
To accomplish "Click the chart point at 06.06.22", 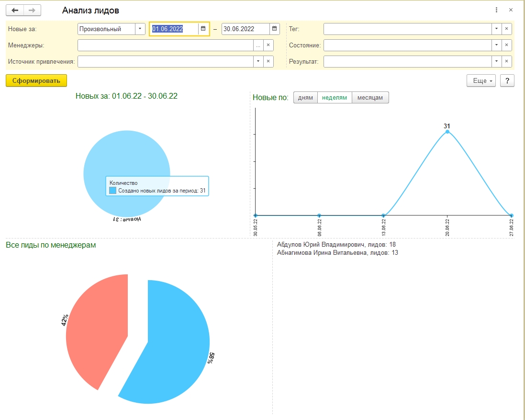I will pyautogui.click(x=319, y=216).
